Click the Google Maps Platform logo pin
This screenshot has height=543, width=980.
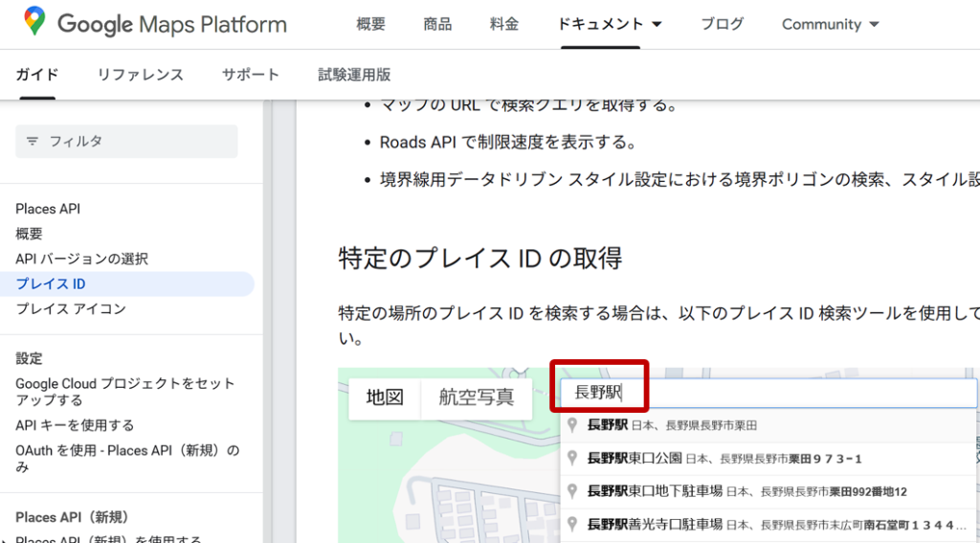(34, 21)
